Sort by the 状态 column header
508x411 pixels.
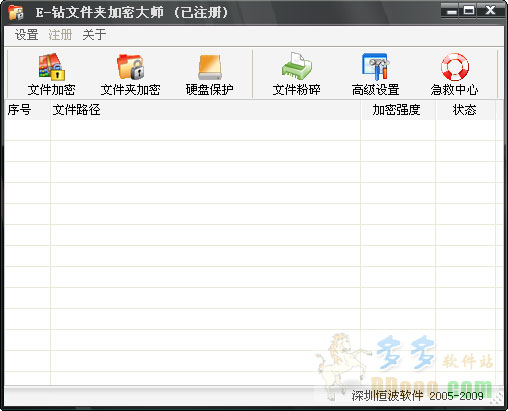click(465, 110)
